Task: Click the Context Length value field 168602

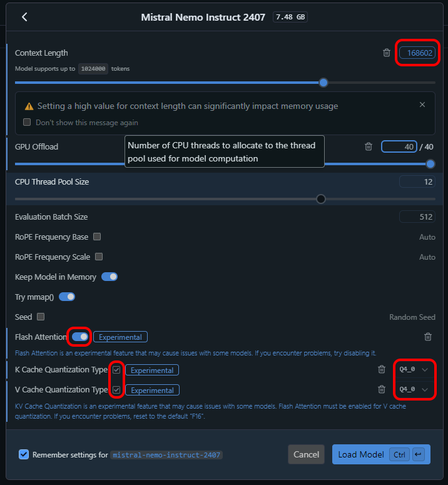Action: point(417,53)
